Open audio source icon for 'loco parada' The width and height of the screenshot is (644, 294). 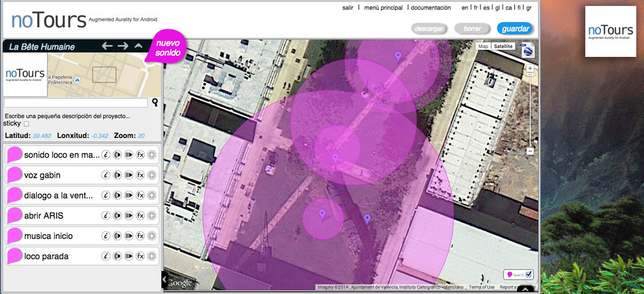[x=117, y=256]
